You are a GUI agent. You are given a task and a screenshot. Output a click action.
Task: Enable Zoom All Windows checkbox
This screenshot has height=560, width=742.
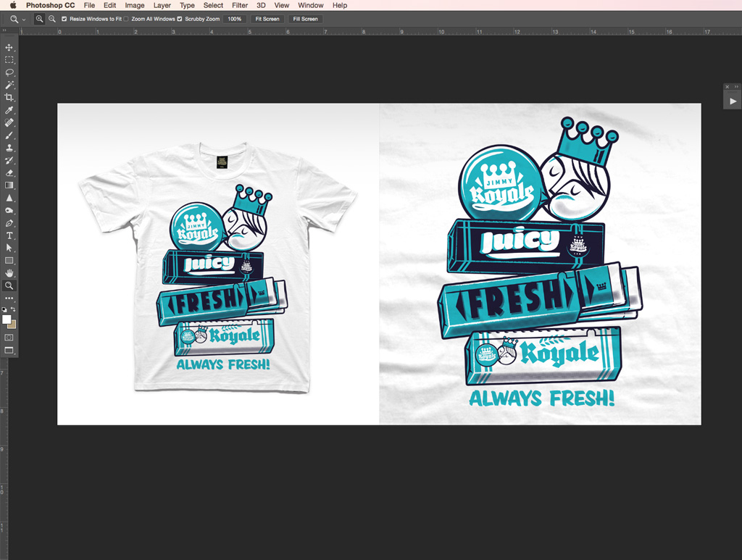pos(127,19)
